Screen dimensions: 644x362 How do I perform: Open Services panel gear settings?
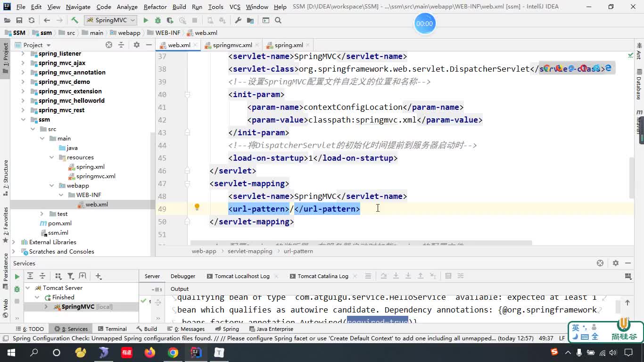616,263
